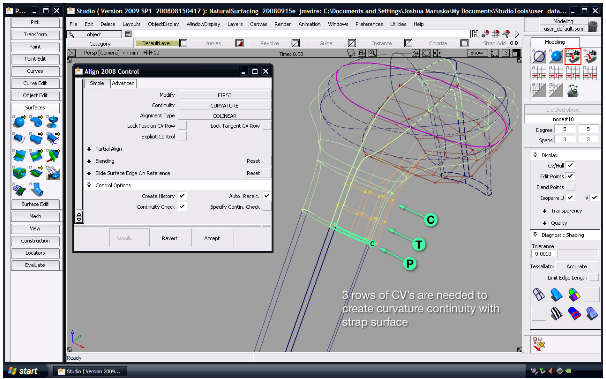
Task: Apply solid blue diagnostic shading icon
Action: coord(556,294)
